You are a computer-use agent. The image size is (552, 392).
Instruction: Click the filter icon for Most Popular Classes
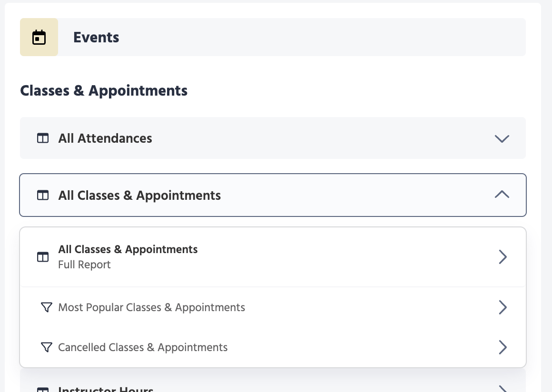pos(46,307)
